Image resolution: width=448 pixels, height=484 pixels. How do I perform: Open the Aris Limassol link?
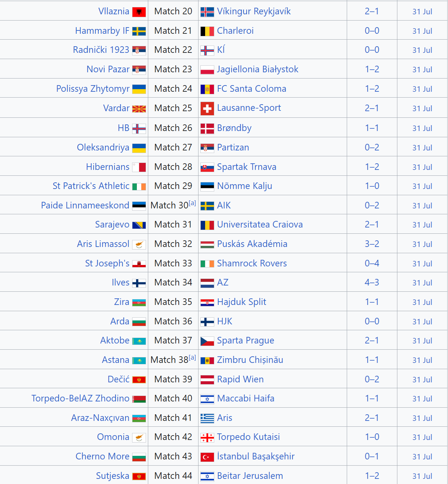(x=103, y=244)
